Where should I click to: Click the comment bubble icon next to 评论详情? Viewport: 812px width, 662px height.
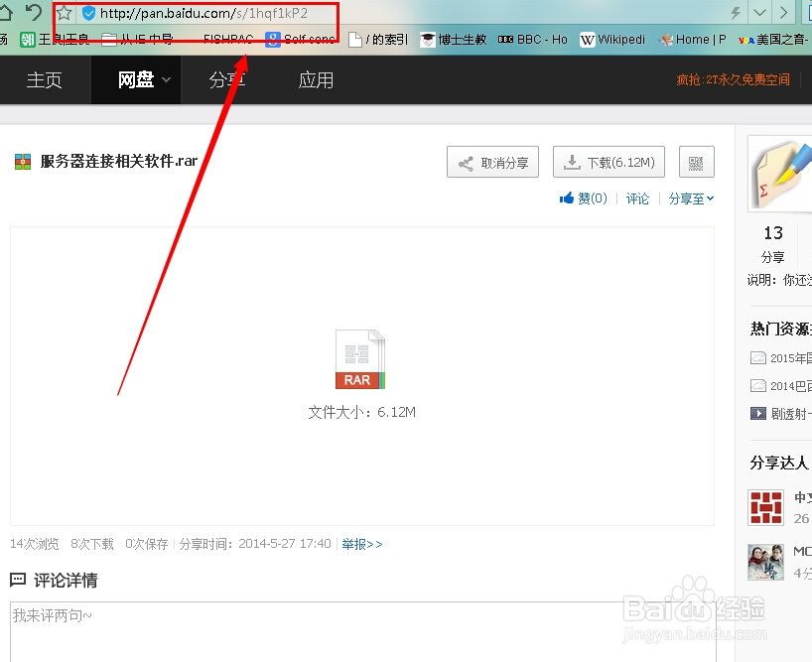pos(18,580)
